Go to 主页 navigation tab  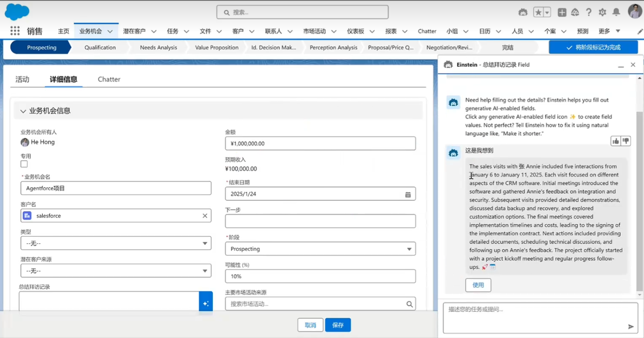(x=64, y=31)
